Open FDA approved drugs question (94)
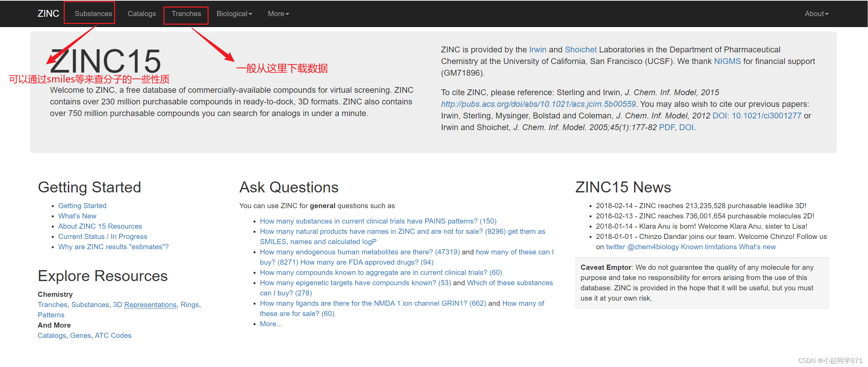Viewport: 868px width, 367px height. coord(367,262)
